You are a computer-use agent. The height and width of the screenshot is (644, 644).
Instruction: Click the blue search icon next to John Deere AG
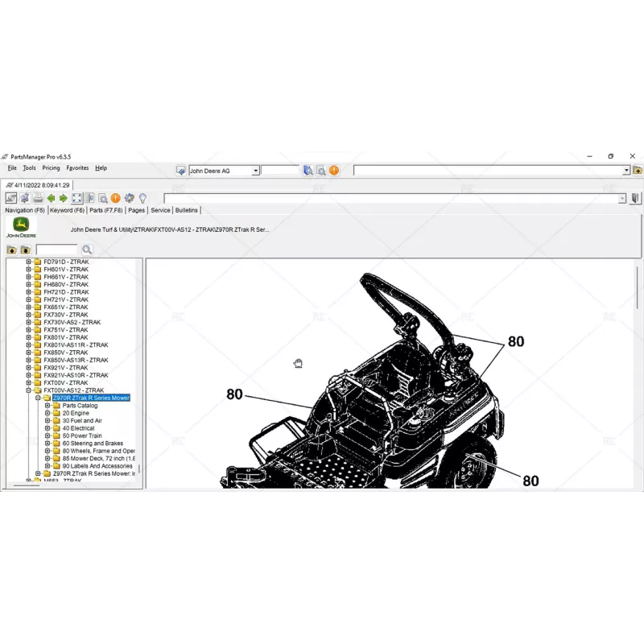[x=308, y=170]
